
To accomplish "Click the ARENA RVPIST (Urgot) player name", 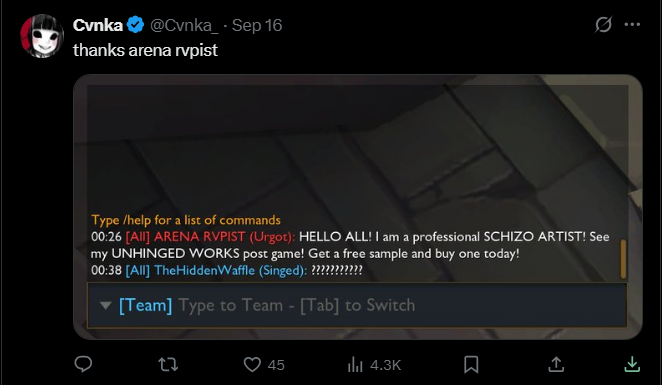I will pos(225,237).
